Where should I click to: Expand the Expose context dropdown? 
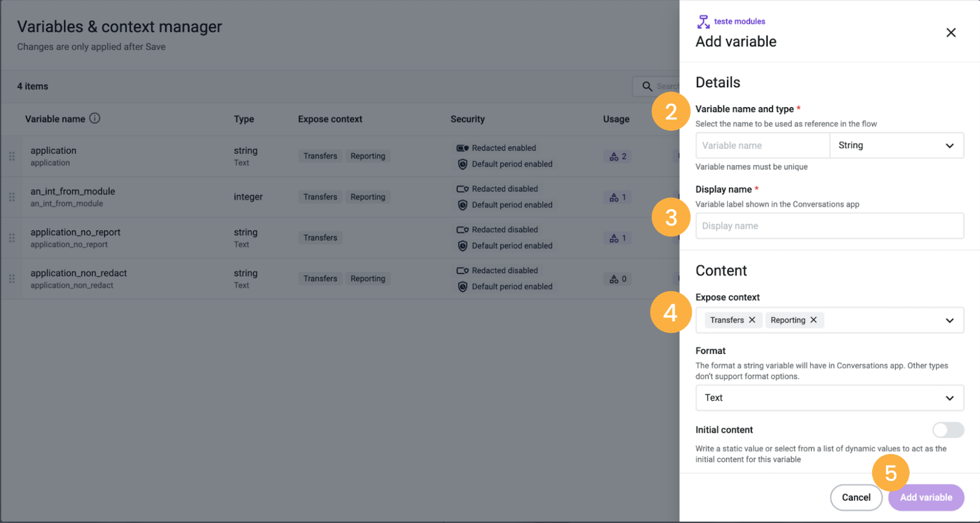pos(949,320)
